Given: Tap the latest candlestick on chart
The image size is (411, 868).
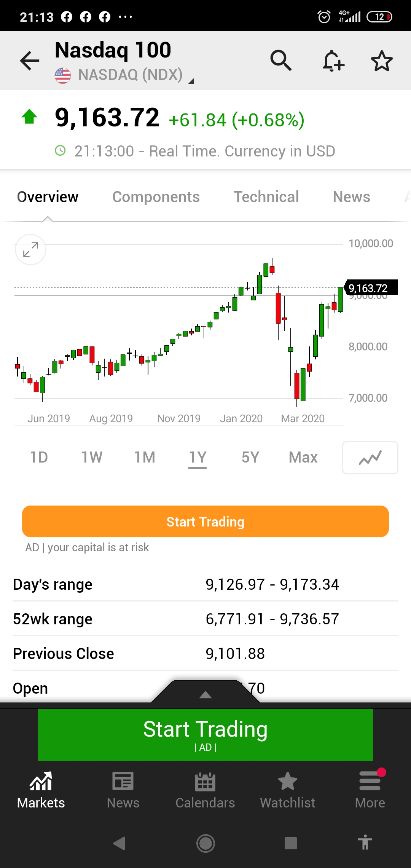Looking at the screenshot, I should (x=340, y=299).
